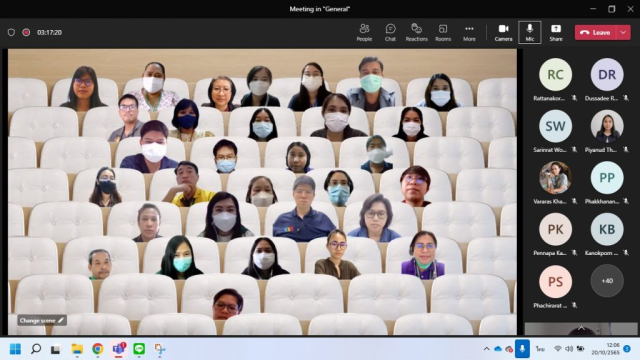Click muted mic icon beside Rattanakor
The height and width of the screenshot is (360, 640).
click(574, 98)
